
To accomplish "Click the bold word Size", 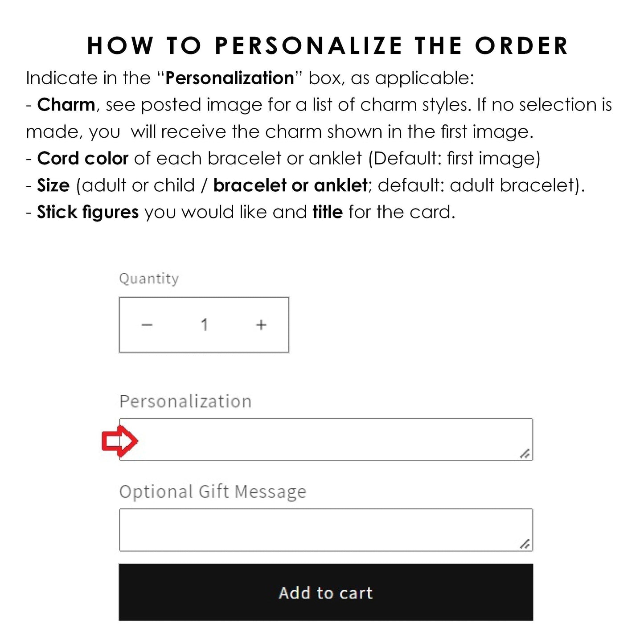I will click(53, 185).
